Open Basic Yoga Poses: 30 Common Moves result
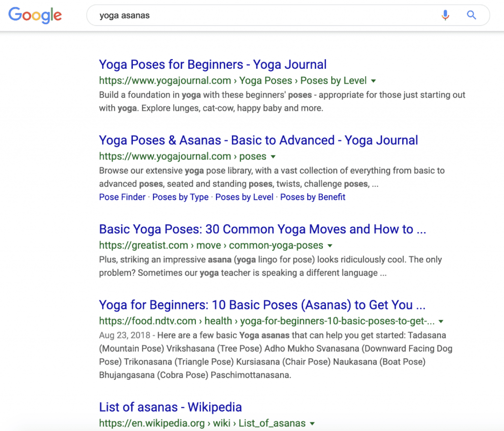 (262, 229)
